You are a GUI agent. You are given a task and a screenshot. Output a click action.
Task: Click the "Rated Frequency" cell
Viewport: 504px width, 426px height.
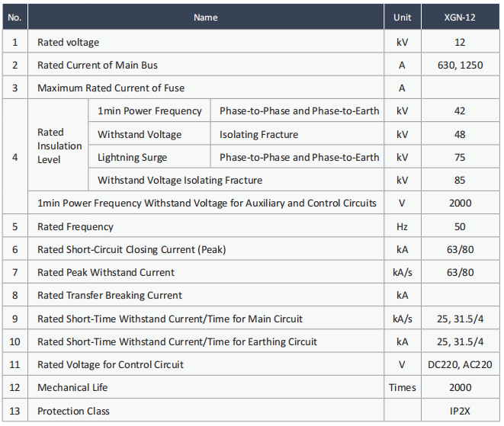[x=75, y=226]
